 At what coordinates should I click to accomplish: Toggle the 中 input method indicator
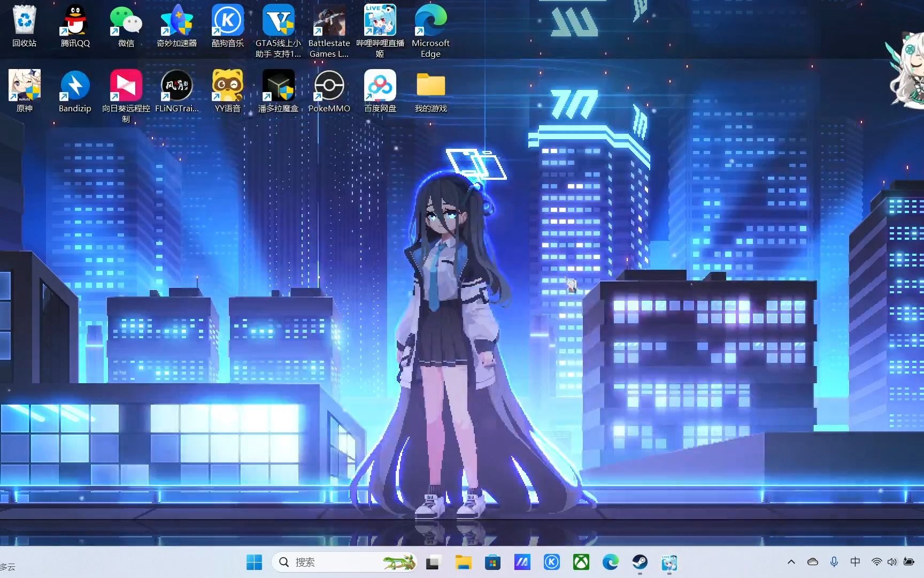coord(856,562)
